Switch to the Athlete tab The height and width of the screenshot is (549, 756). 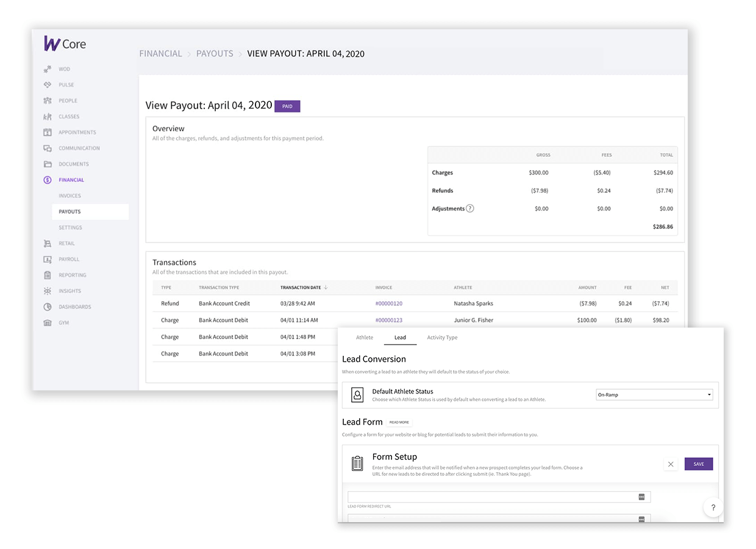365,337
